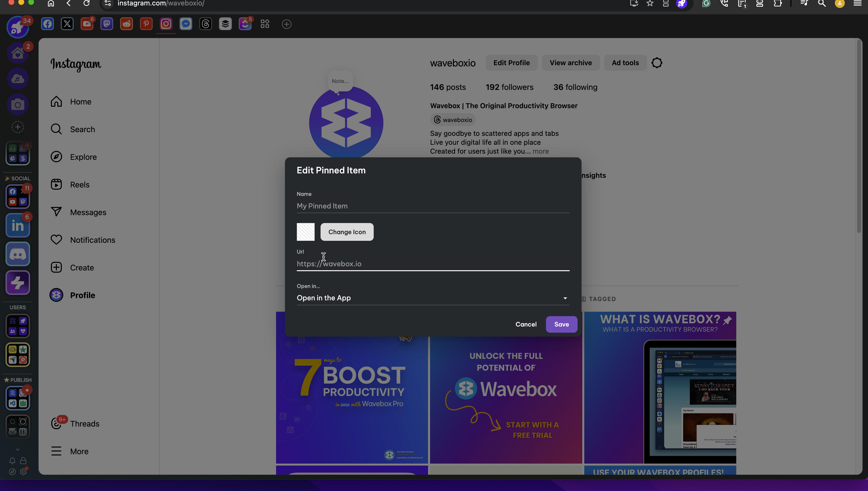Open Instagram Explore
The image size is (868, 491).
tap(74, 157)
